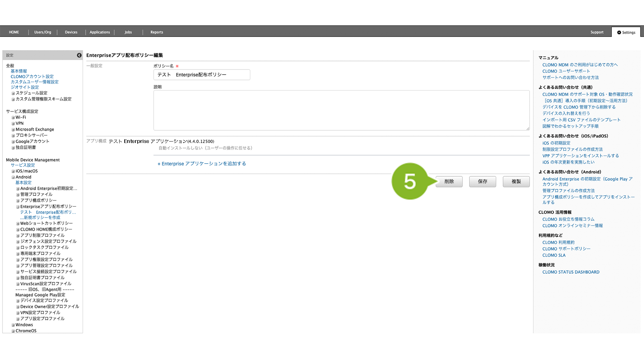Expand the Wi-Fi tree node

(13, 118)
